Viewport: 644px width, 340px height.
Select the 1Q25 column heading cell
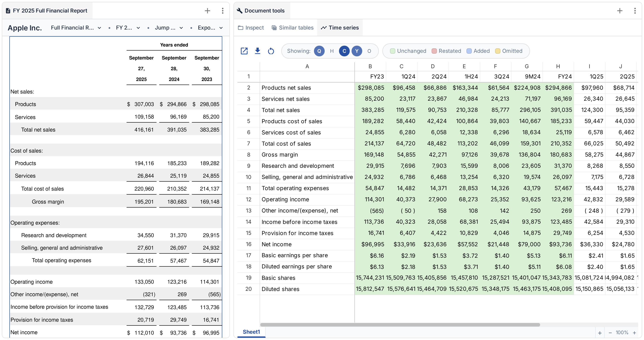point(589,77)
